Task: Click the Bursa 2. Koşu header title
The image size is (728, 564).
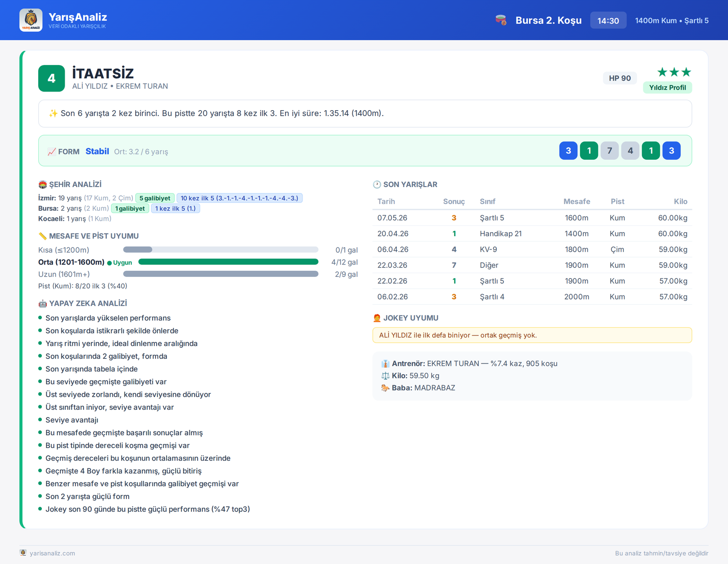Action: [x=548, y=20]
